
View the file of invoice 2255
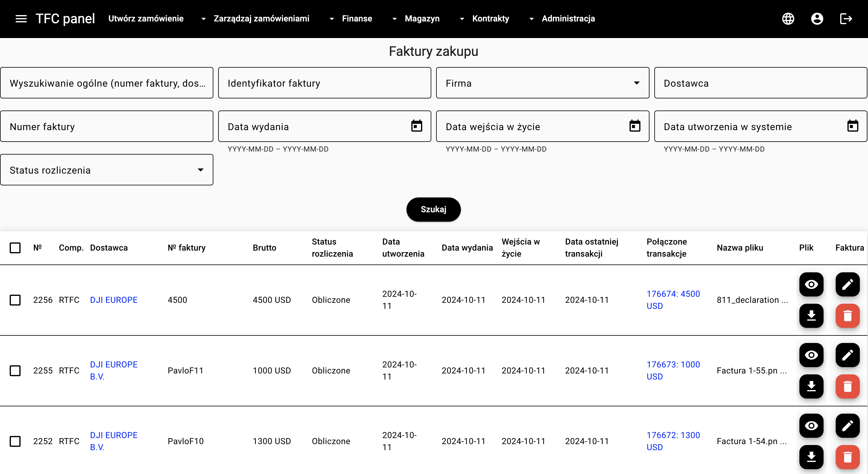click(811, 355)
